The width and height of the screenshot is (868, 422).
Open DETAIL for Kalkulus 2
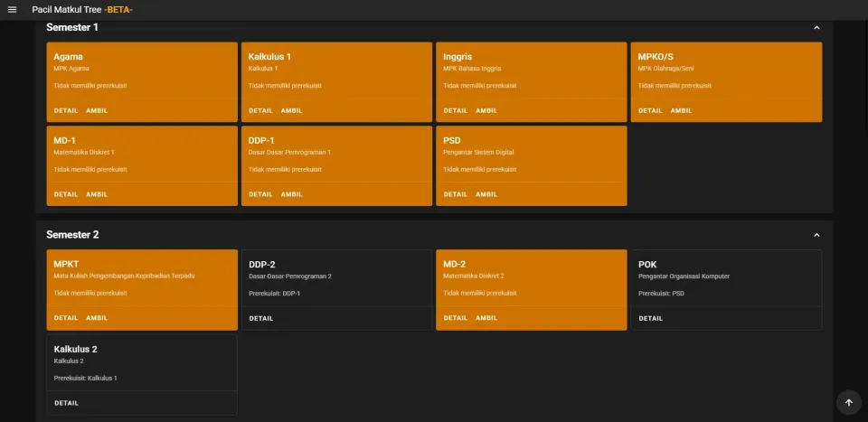pyautogui.click(x=66, y=403)
